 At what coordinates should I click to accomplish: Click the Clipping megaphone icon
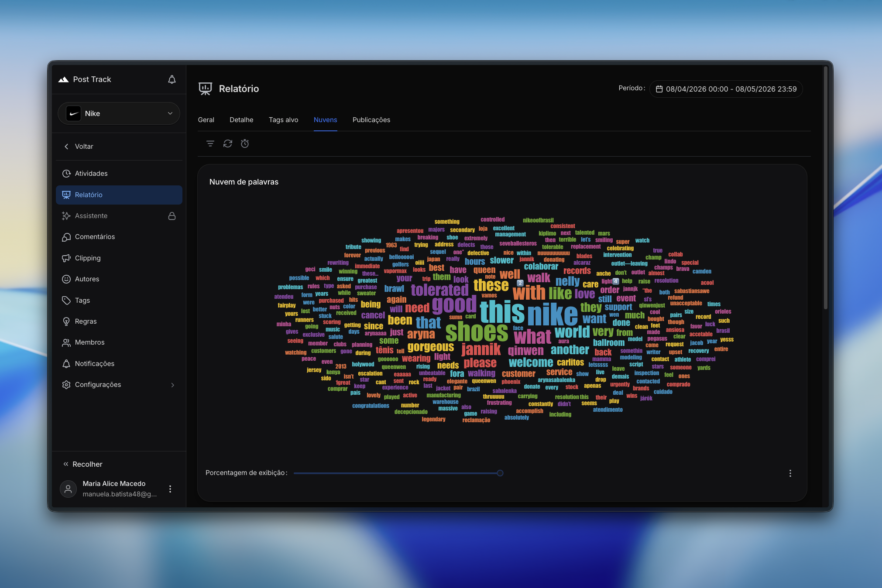66,258
